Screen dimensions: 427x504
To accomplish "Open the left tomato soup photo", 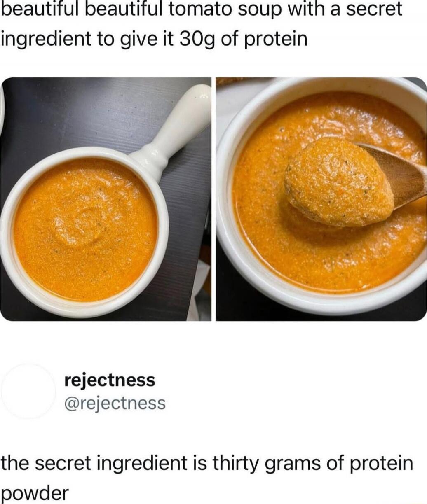I will pos(106,199).
